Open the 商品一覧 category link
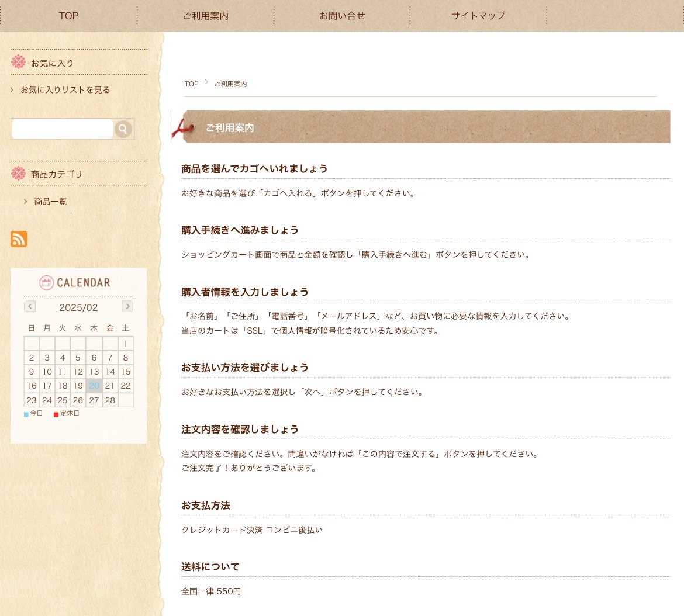 pyautogui.click(x=50, y=202)
